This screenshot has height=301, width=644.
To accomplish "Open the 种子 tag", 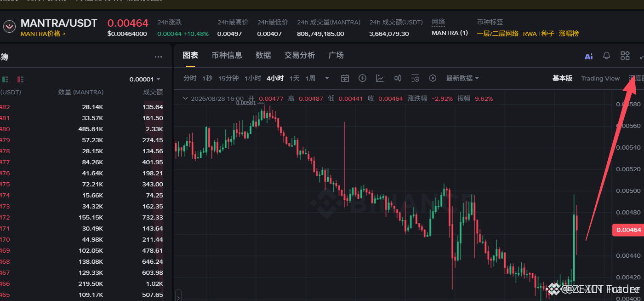I will tap(547, 34).
